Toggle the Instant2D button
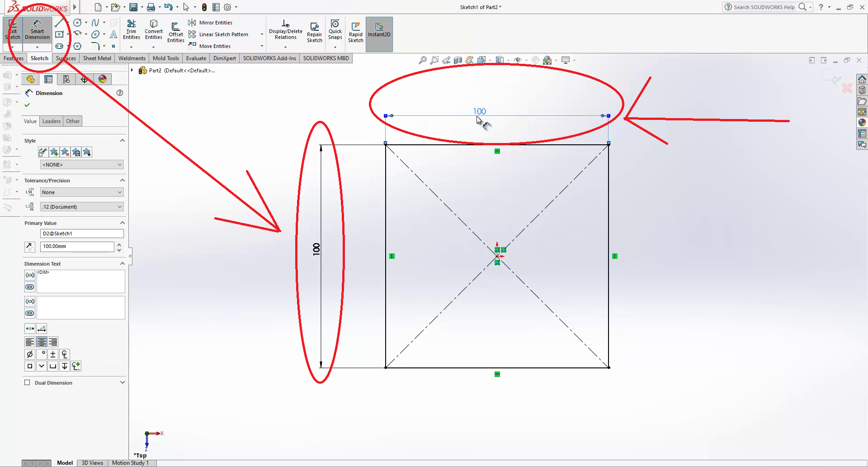The height and width of the screenshot is (467, 868). pos(379,29)
